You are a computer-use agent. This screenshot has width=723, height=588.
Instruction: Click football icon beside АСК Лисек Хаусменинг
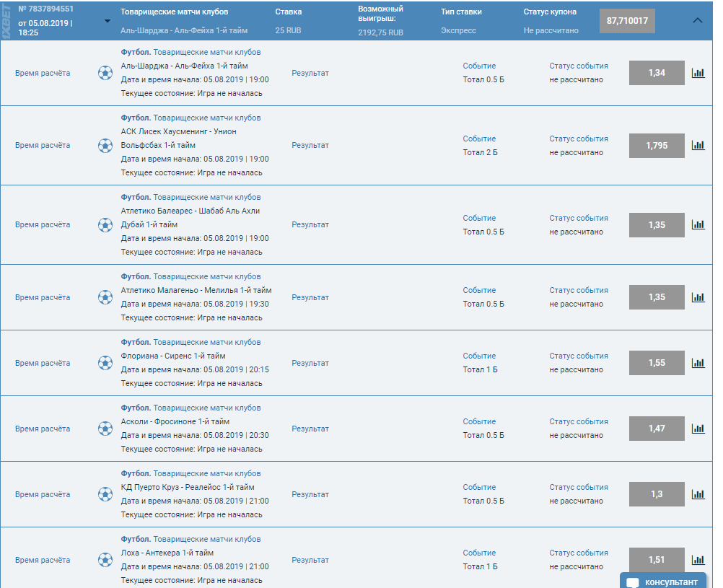105,145
